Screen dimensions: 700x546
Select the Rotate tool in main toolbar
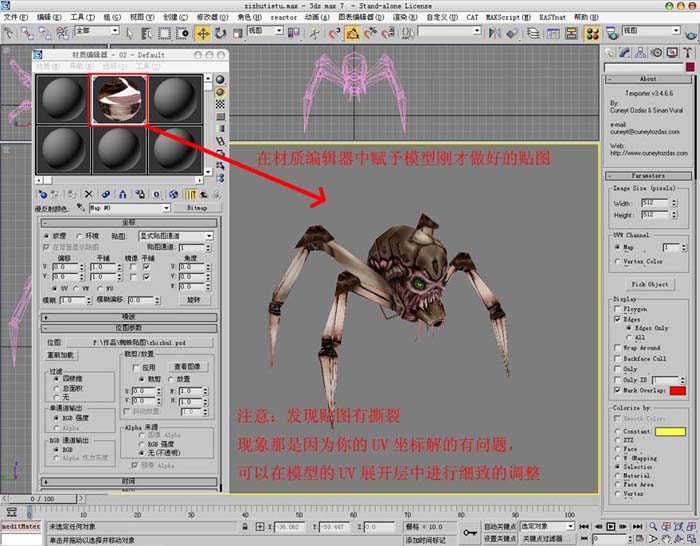(221, 33)
